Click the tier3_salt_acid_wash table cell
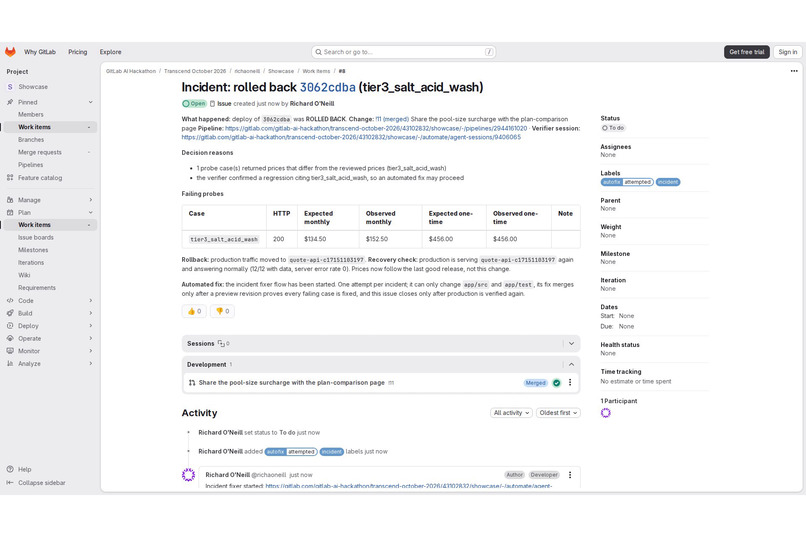806x537 pixels. click(x=224, y=239)
